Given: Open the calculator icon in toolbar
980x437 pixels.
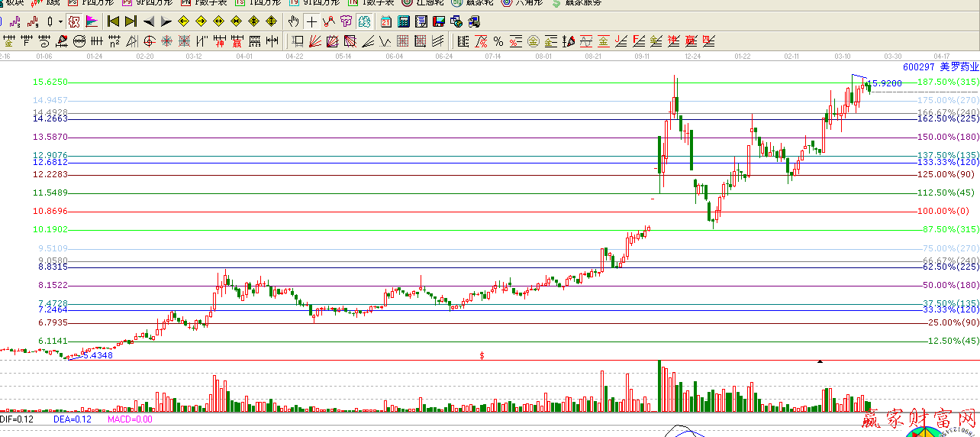Looking at the screenshot, I should pos(402,21).
